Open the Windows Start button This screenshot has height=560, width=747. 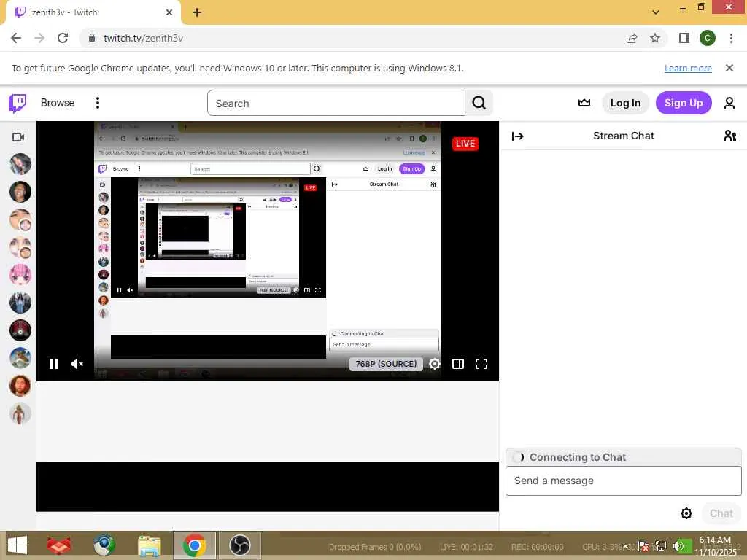(18, 545)
